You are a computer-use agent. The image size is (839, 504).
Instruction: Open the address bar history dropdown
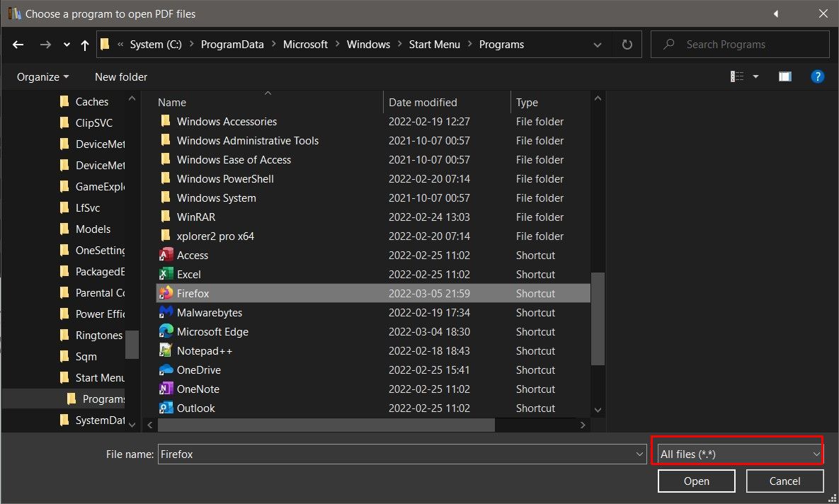597,45
